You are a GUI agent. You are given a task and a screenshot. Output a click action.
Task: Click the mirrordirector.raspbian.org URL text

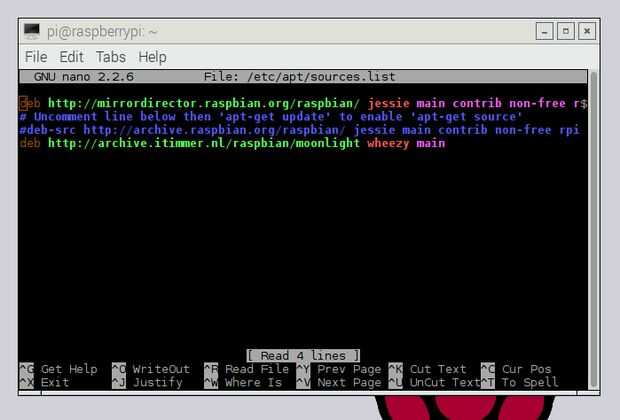click(204, 104)
